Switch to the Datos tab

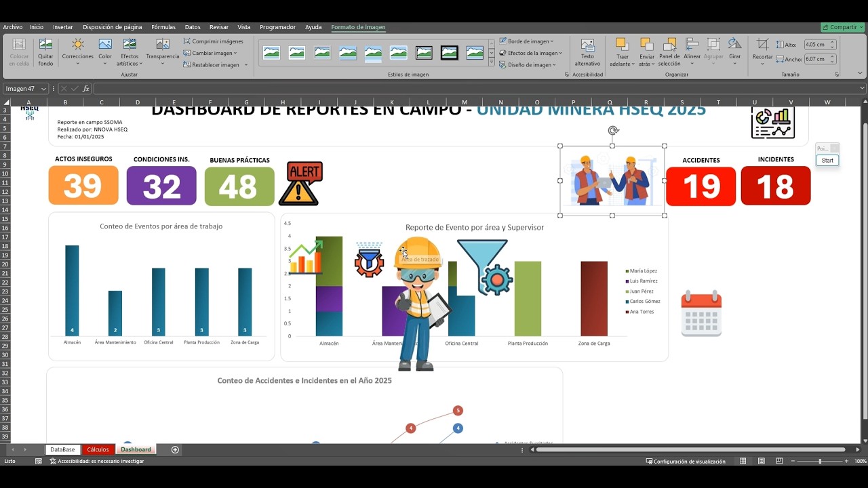point(193,27)
